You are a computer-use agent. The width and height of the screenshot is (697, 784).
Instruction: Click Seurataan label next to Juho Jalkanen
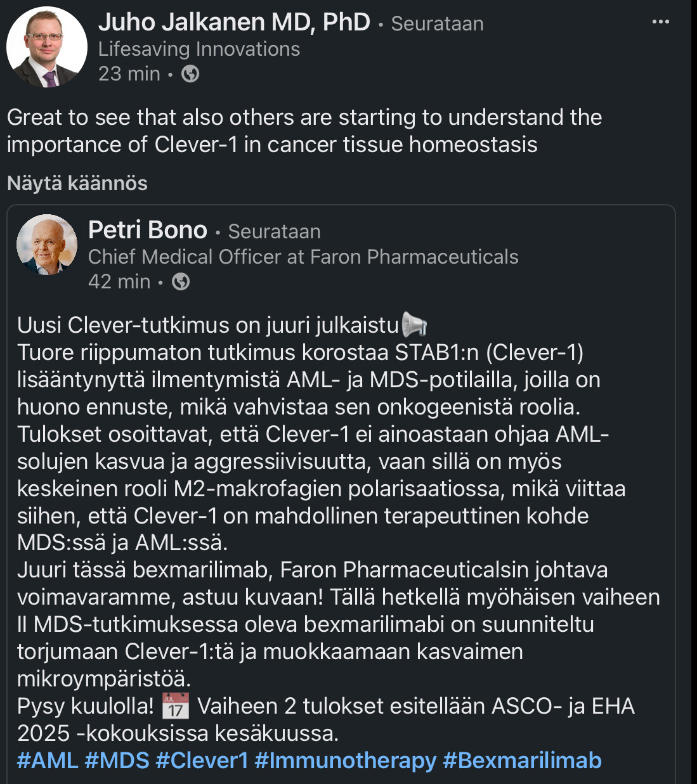[437, 24]
